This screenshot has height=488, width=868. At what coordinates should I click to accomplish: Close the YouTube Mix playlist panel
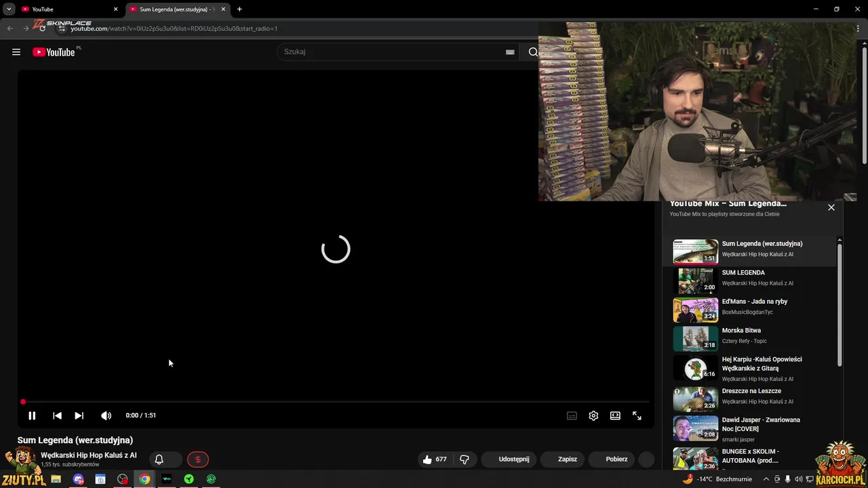tap(831, 207)
